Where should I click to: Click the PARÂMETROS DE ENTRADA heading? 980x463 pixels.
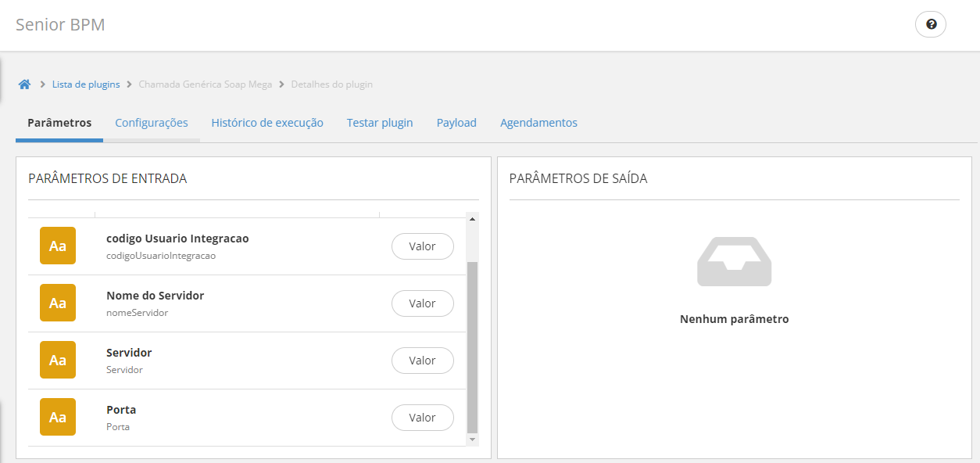(x=108, y=178)
